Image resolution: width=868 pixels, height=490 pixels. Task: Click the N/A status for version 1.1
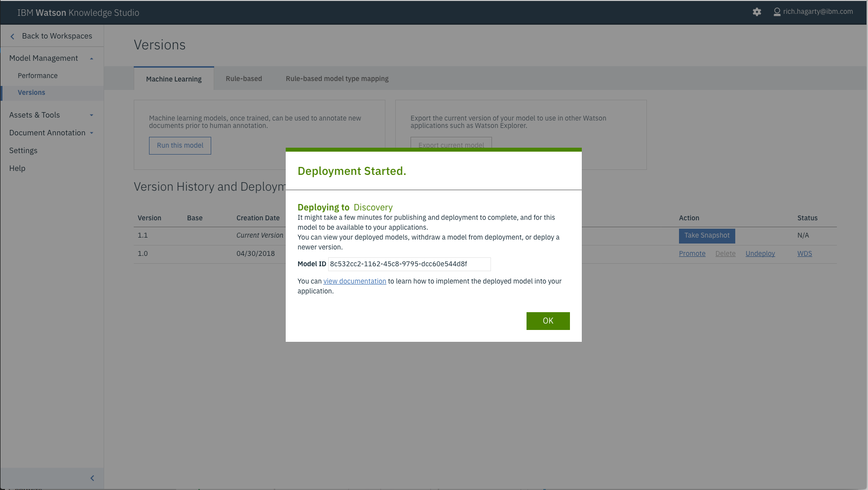pos(803,235)
